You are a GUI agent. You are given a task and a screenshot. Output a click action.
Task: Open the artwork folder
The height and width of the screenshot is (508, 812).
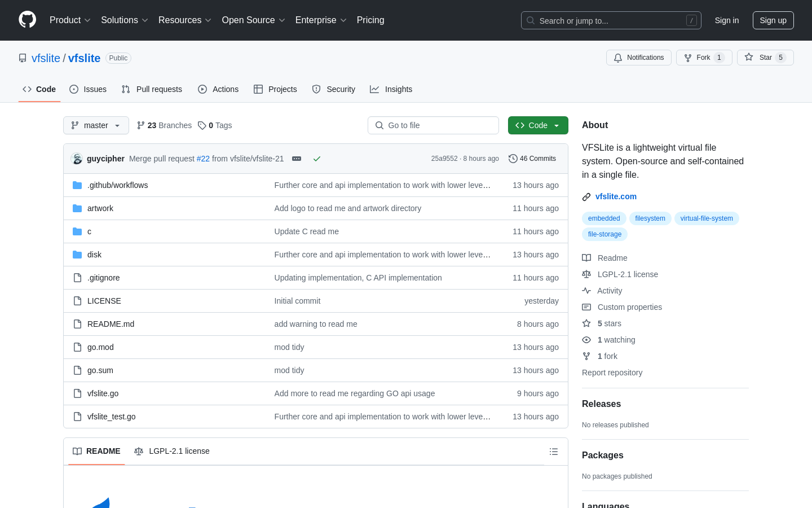click(x=100, y=208)
